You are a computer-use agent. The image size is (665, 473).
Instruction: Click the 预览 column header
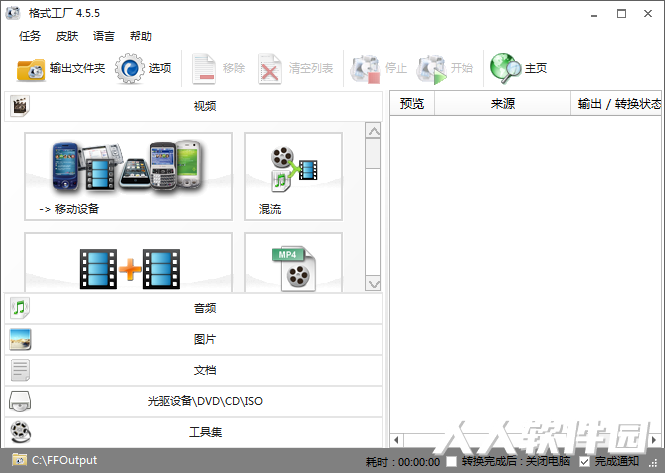(x=412, y=104)
